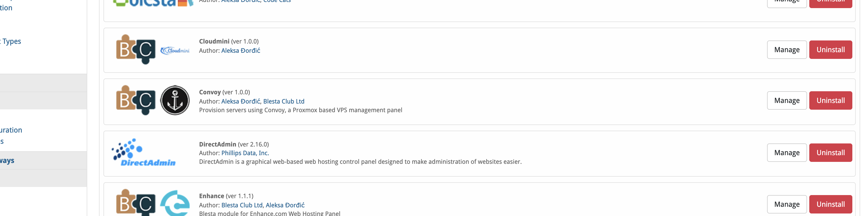
Task: Uninstall the Enhance module
Action: [831, 205]
